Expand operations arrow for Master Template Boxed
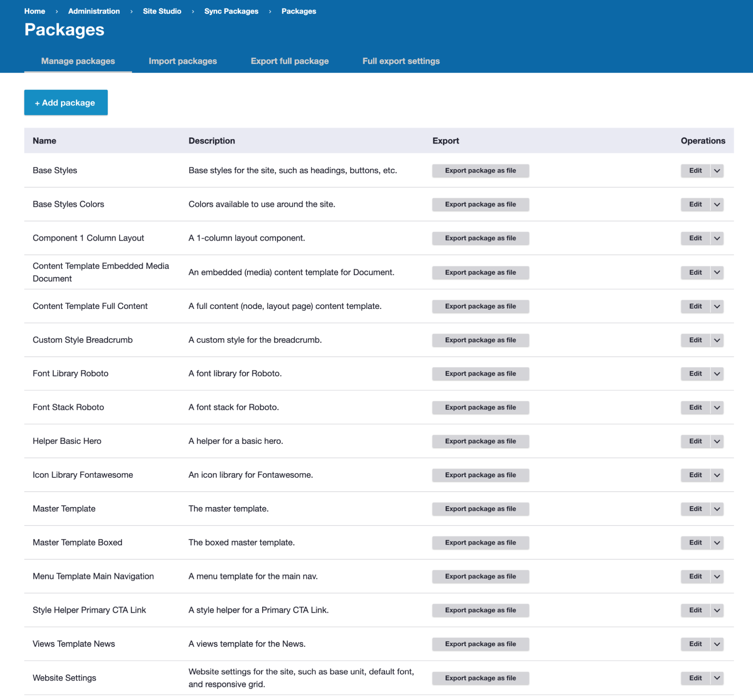Image resolution: width=753 pixels, height=700 pixels. pyautogui.click(x=716, y=543)
